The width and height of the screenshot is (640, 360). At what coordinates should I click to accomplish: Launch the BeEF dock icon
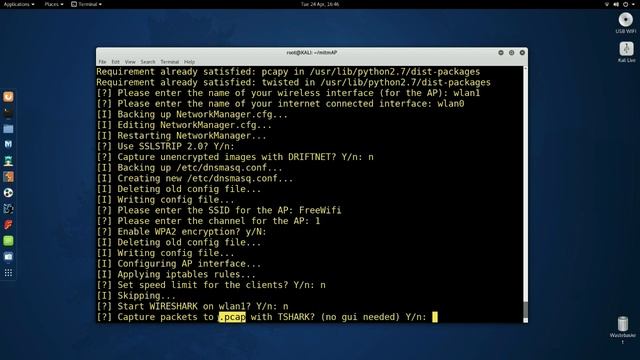(8, 209)
